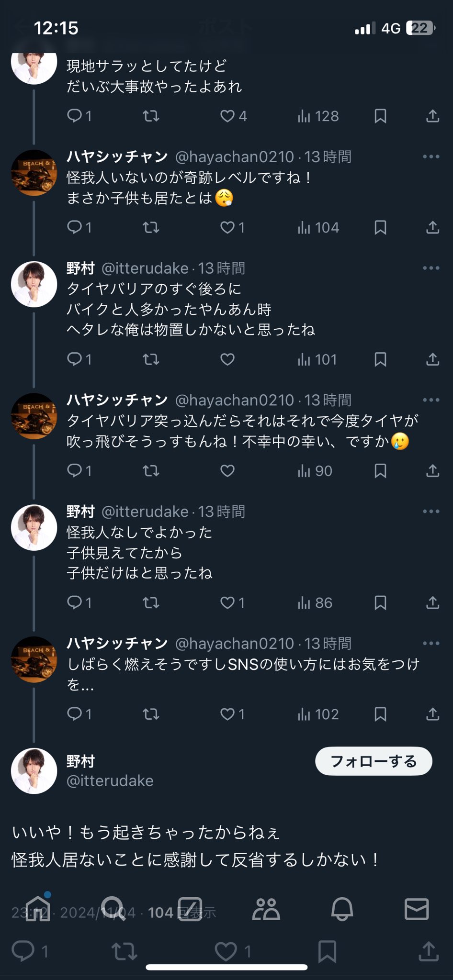Like the 子供だけはと思ったね post

click(x=227, y=603)
